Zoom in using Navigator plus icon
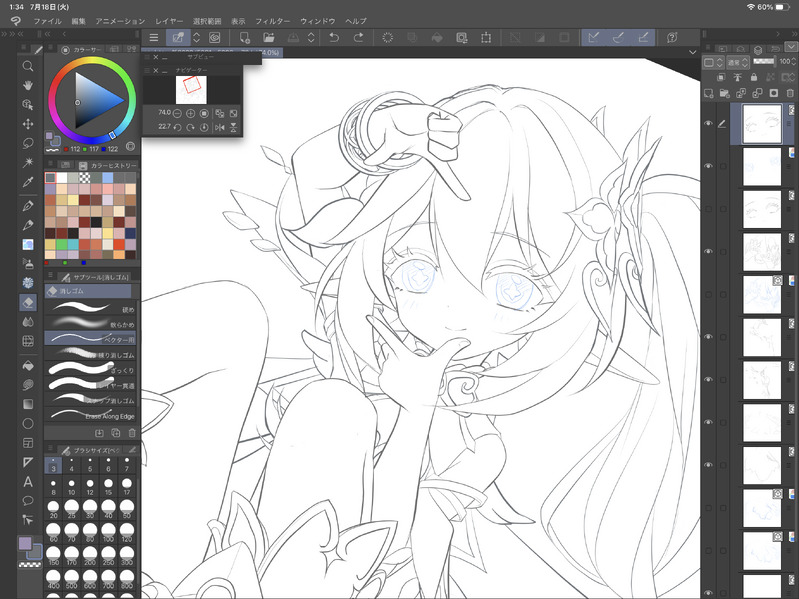Image resolution: width=799 pixels, height=599 pixels. point(191,113)
